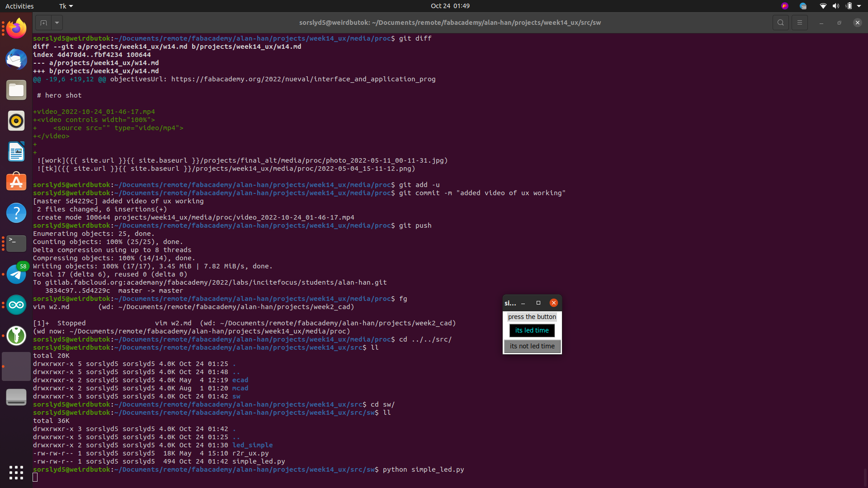Click the fabacademy.org objectivesUrl link text
This screenshot has height=488, width=868.
(x=303, y=79)
